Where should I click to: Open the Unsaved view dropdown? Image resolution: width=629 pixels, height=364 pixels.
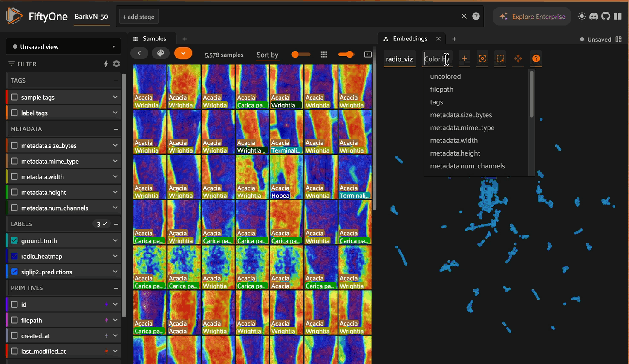coord(63,47)
